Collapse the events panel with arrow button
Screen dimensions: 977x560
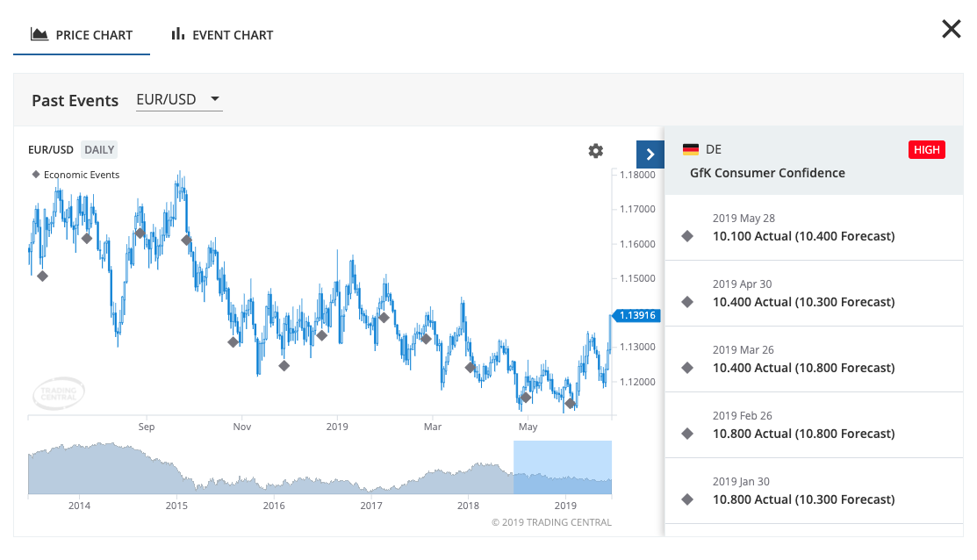click(650, 154)
